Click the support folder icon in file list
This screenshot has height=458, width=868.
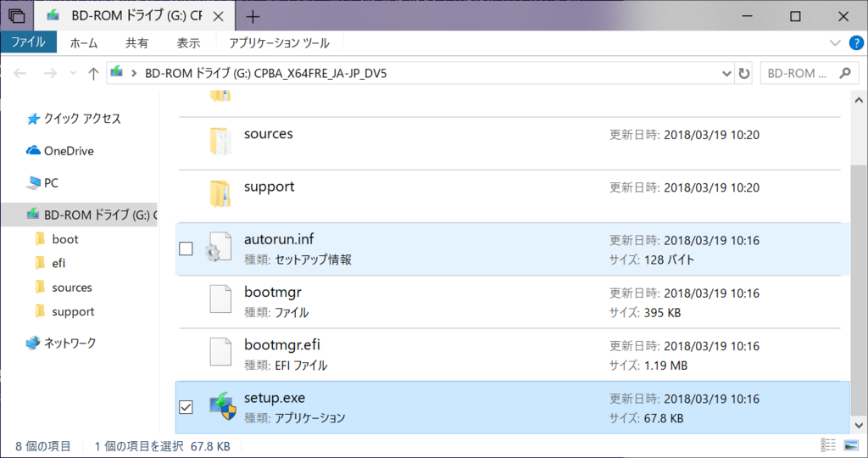(x=220, y=193)
